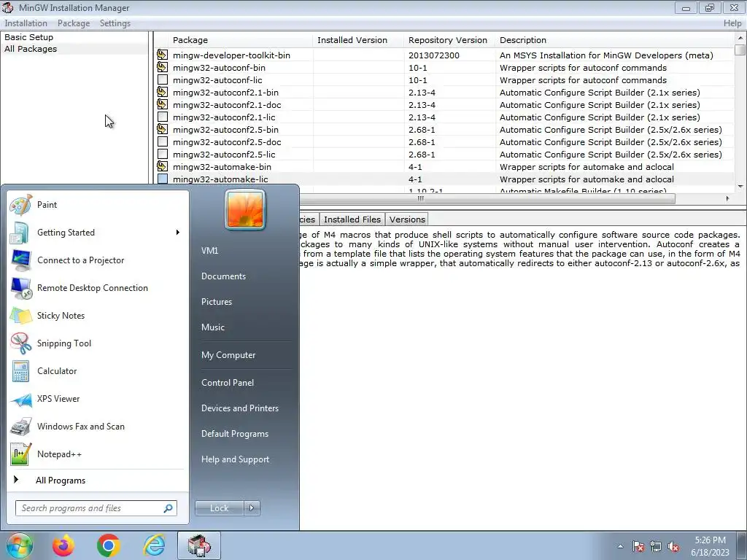The height and width of the screenshot is (560, 747).
Task: Click the mingw32-automake-bin marked status icon
Action: 163,166
